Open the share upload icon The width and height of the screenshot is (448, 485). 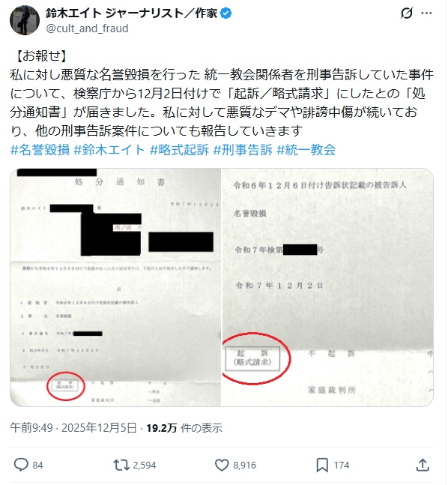point(423,466)
